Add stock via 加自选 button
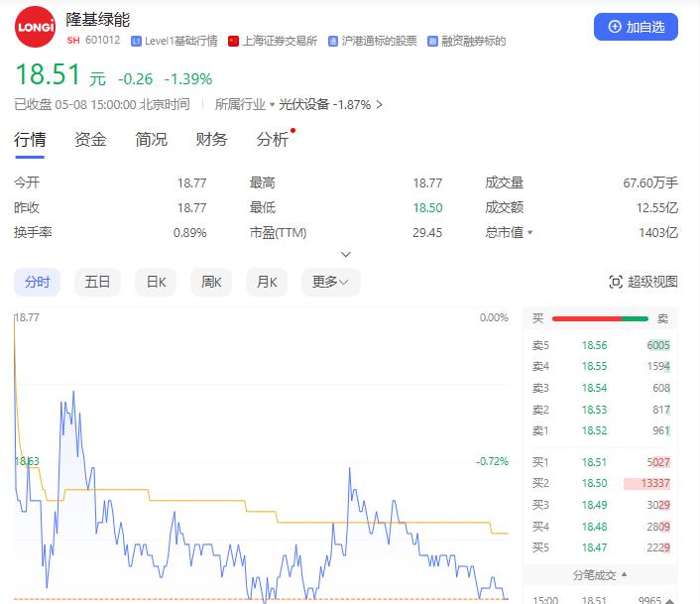The width and height of the screenshot is (700, 604). click(636, 27)
